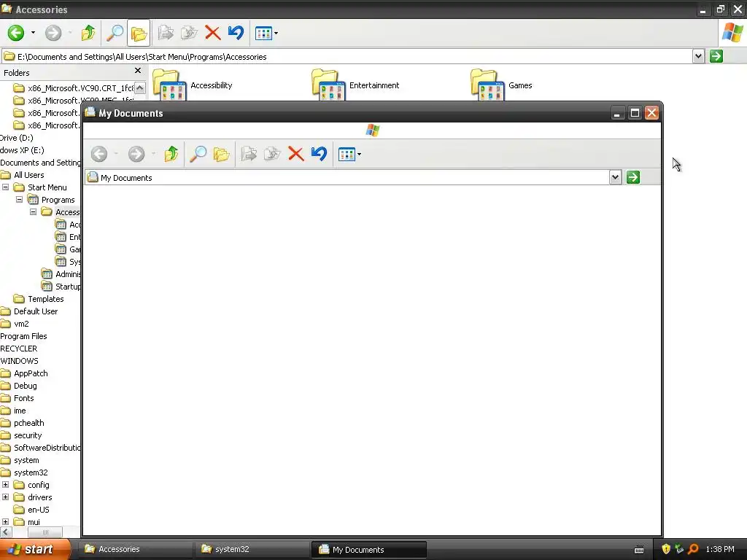
Task: Expand address dropdown in Accessories window
Action: [698, 56]
